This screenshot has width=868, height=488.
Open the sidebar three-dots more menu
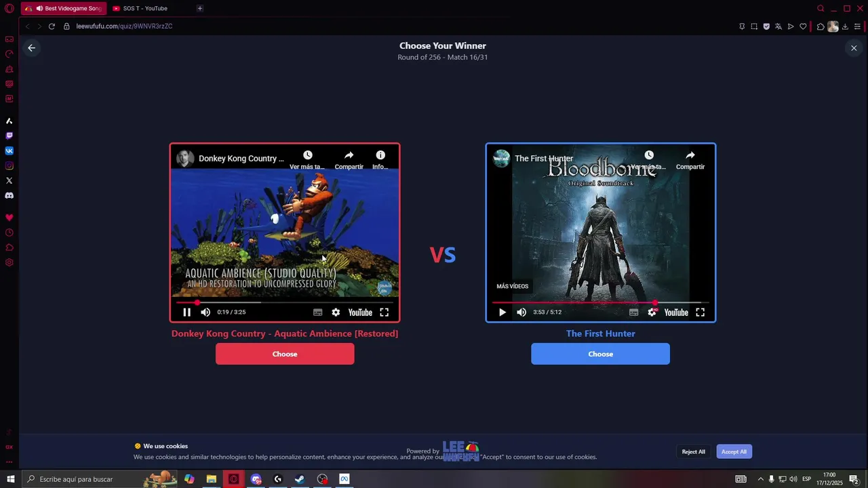pos(9,462)
